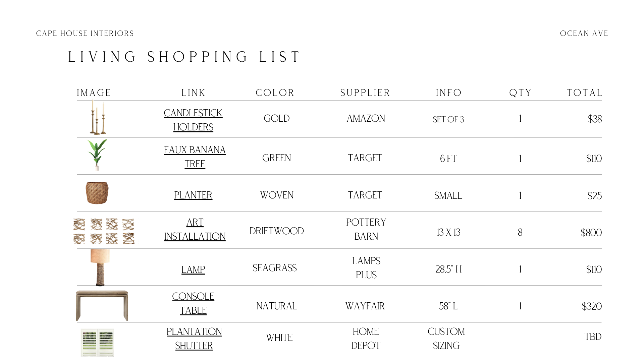
Task: Click the $800 total for art installation
Action: pyautogui.click(x=591, y=233)
